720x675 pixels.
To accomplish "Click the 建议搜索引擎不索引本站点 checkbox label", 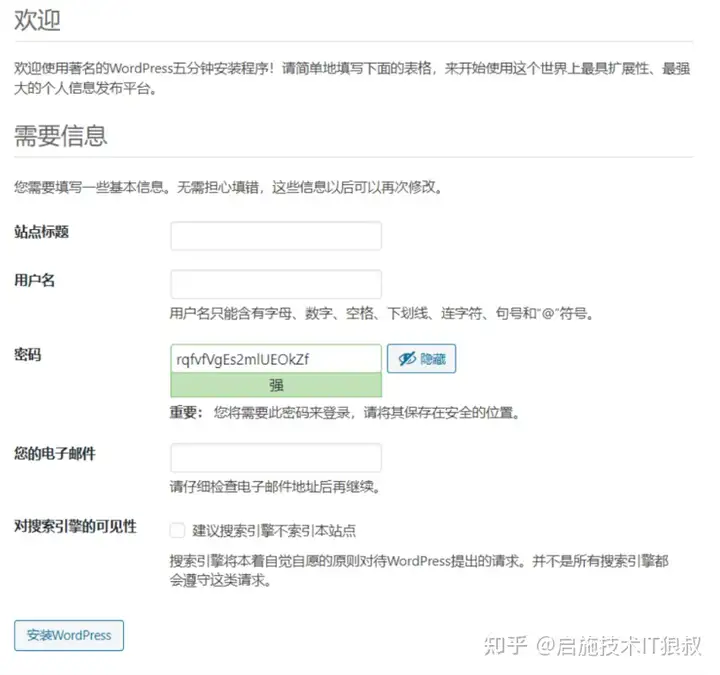I will [x=274, y=531].
